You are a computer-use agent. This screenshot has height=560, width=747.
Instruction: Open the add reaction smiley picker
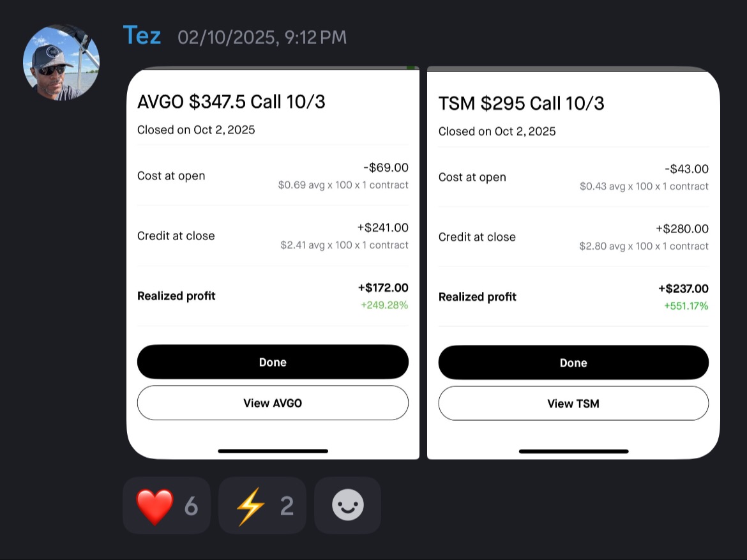[348, 506]
